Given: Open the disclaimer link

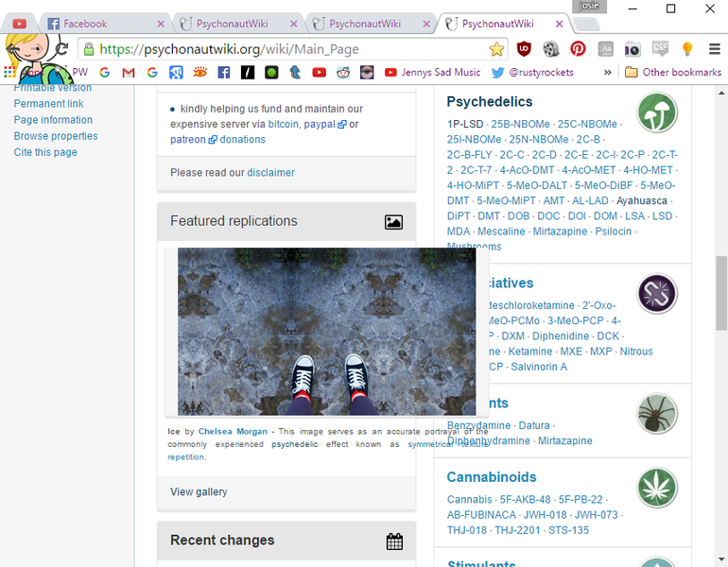Looking at the screenshot, I should tap(270, 173).
